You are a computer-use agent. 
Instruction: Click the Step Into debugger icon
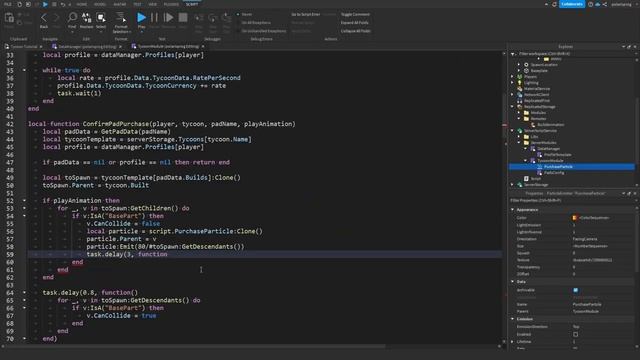click(199, 18)
